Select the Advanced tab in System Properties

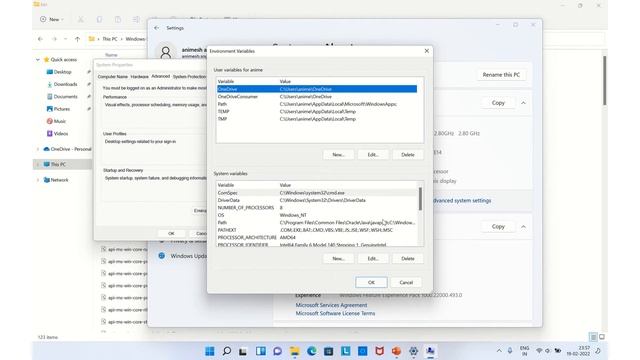coord(160,76)
